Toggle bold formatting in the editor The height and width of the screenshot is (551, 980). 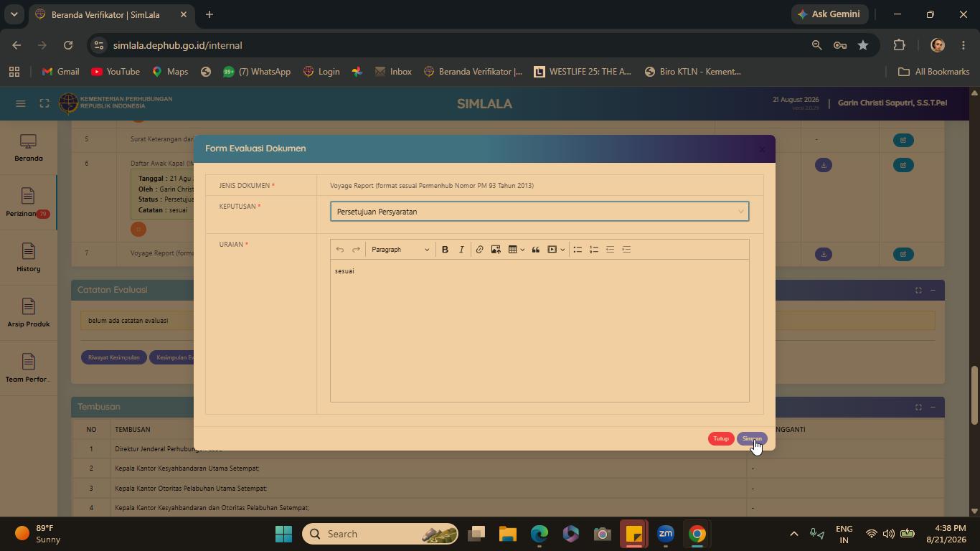tap(445, 250)
